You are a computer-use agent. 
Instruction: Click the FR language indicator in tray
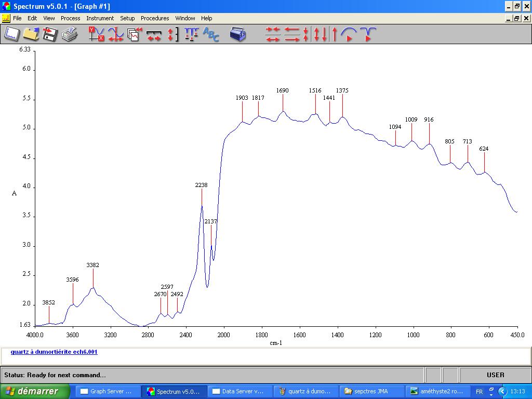tap(479, 391)
